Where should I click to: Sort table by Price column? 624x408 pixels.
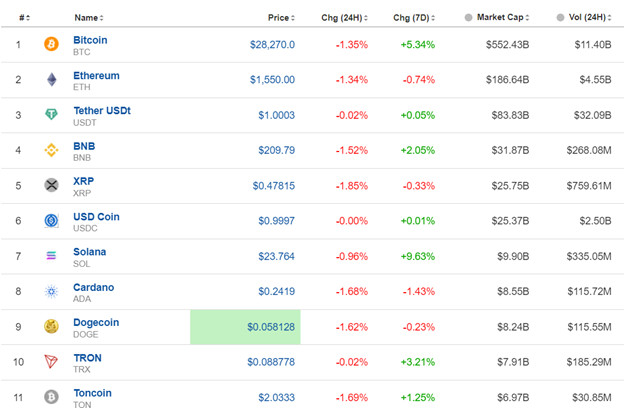[281, 18]
